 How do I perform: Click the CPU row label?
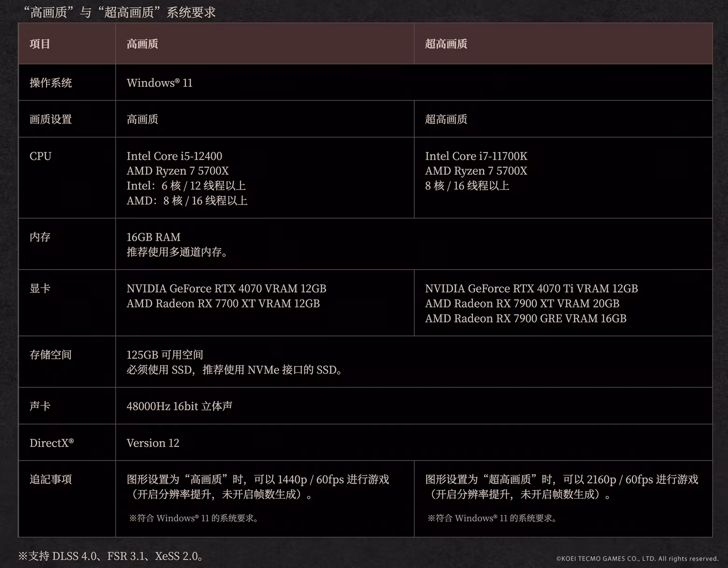pos(40,156)
